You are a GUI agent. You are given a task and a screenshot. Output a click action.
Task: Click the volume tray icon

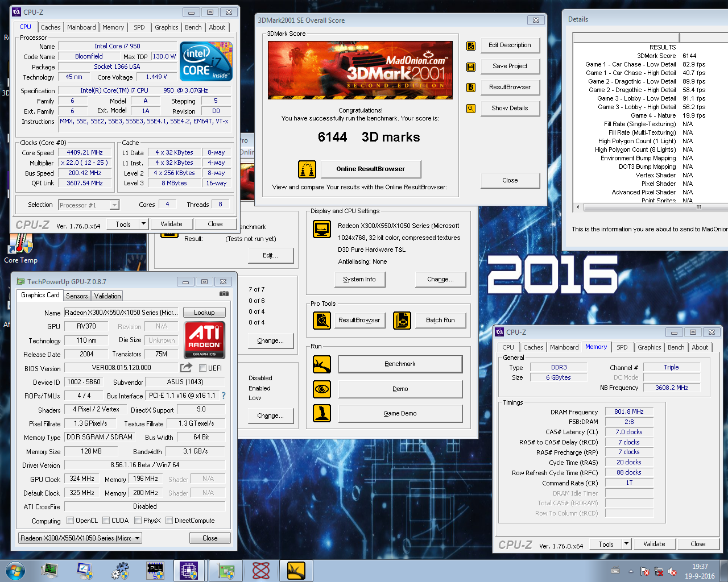(672, 571)
